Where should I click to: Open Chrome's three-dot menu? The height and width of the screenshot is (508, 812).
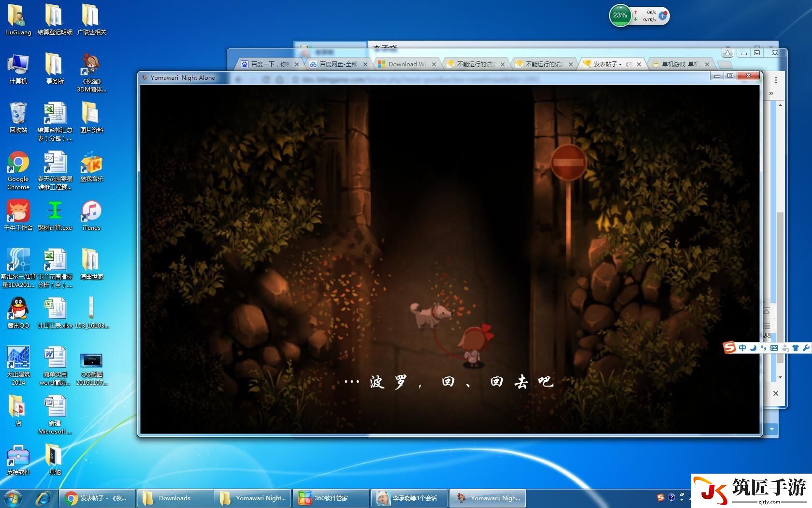click(776, 80)
